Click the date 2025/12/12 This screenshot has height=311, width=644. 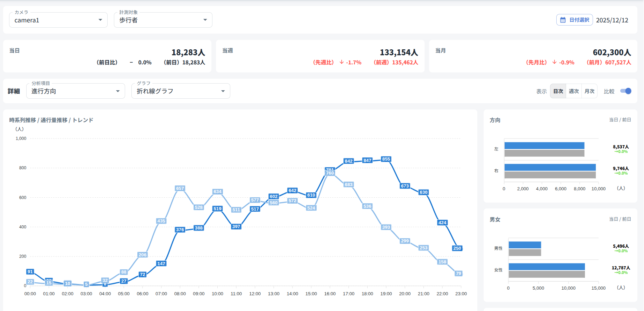point(612,20)
